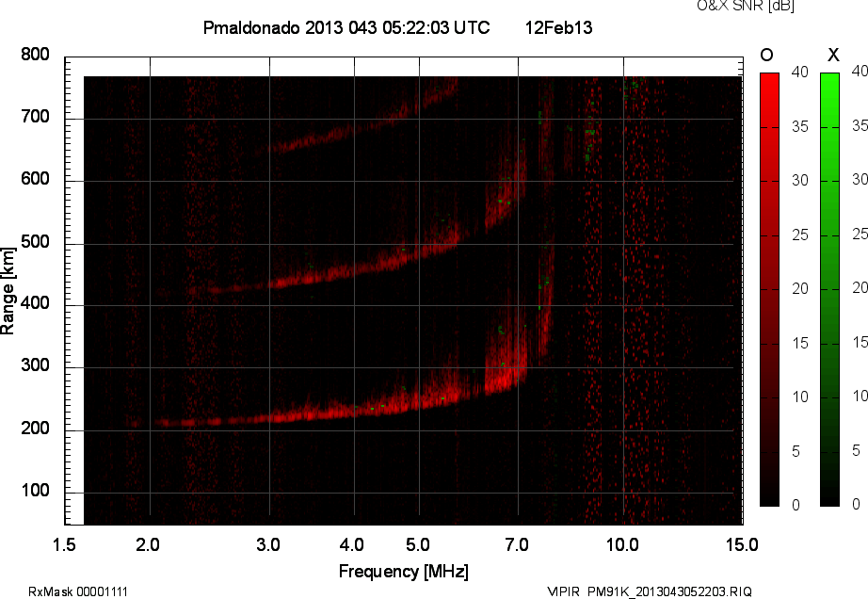
Task: Click the 'O' label above red color bar
Action: click(766, 55)
